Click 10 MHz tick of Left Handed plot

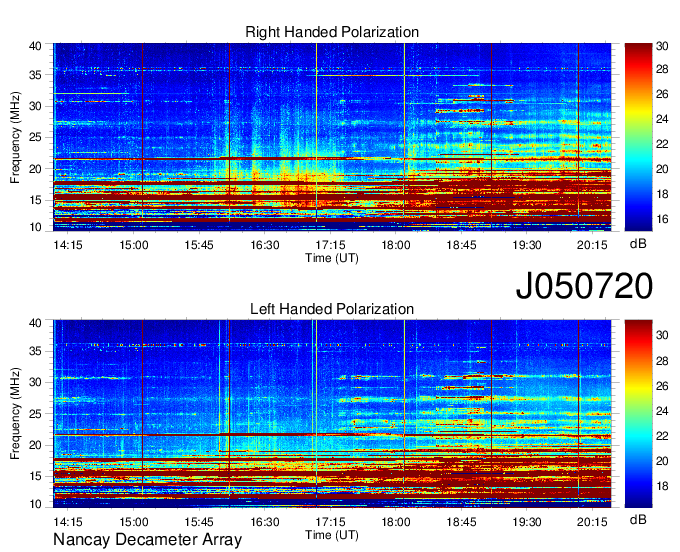(35, 504)
